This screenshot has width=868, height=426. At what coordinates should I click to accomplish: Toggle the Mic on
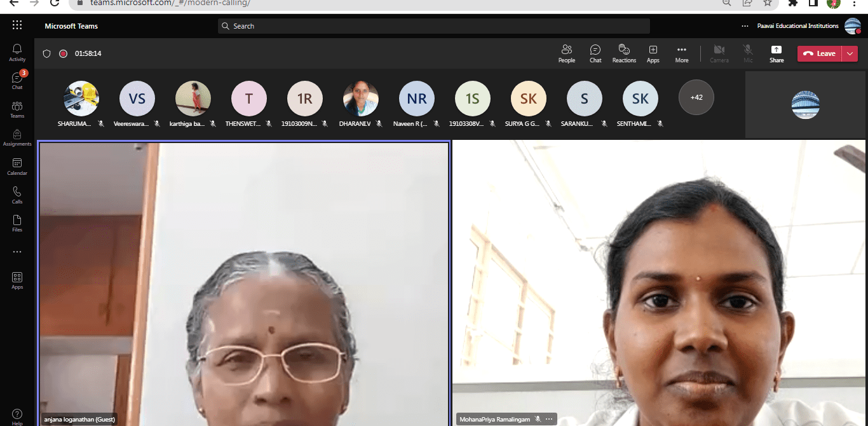click(748, 53)
